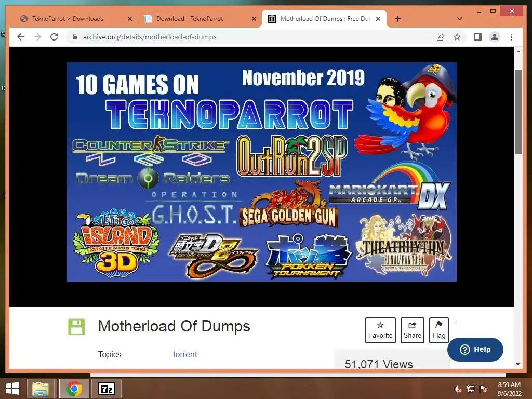Click the Chrome taskbar icon

click(x=74, y=389)
